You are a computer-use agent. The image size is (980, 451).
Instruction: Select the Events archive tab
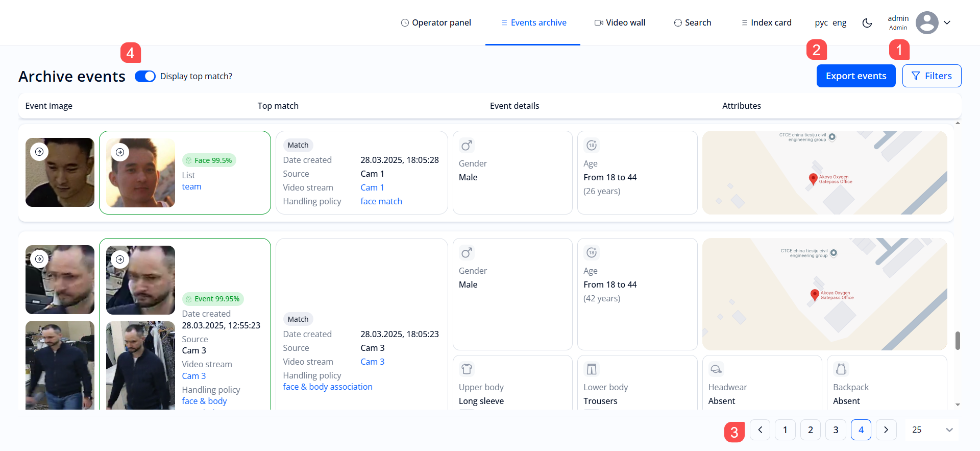pos(533,22)
